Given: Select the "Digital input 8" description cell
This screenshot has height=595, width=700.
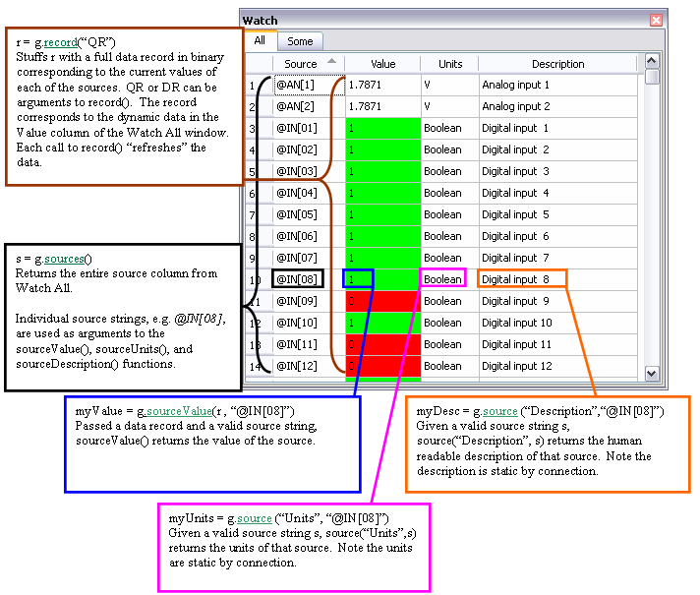Looking at the screenshot, I should (522, 279).
